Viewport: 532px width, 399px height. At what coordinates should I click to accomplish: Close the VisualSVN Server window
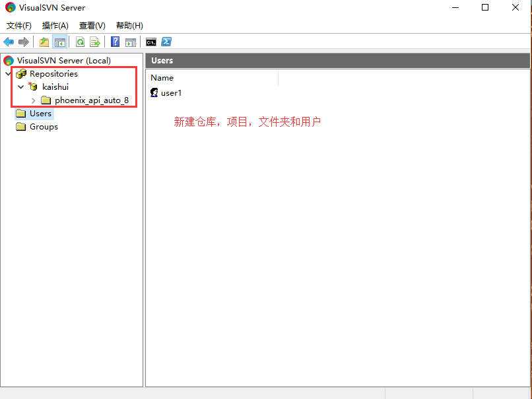click(515, 7)
